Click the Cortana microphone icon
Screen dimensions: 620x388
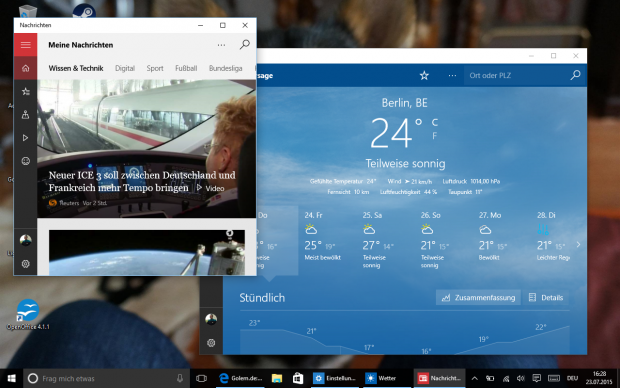180,379
